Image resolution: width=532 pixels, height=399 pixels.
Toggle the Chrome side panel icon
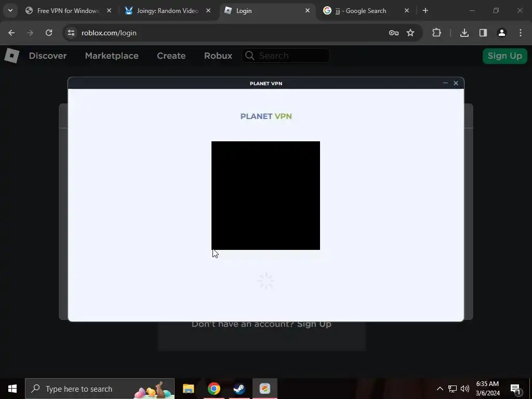click(483, 33)
